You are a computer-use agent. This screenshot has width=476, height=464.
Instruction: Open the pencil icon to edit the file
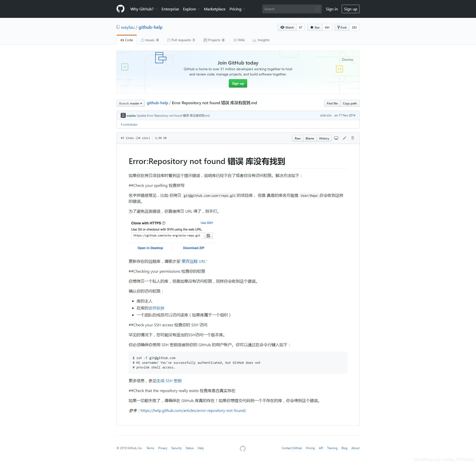tap(344, 138)
